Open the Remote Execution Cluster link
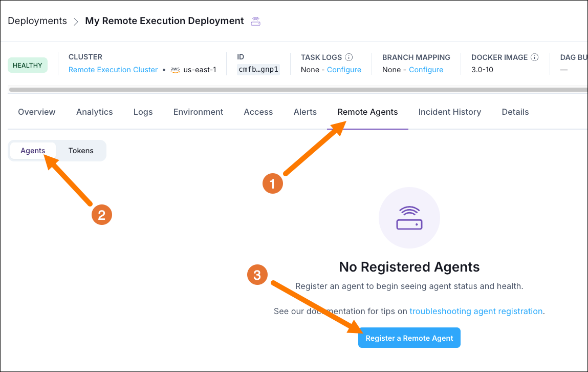The image size is (588, 372). tap(113, 69)
